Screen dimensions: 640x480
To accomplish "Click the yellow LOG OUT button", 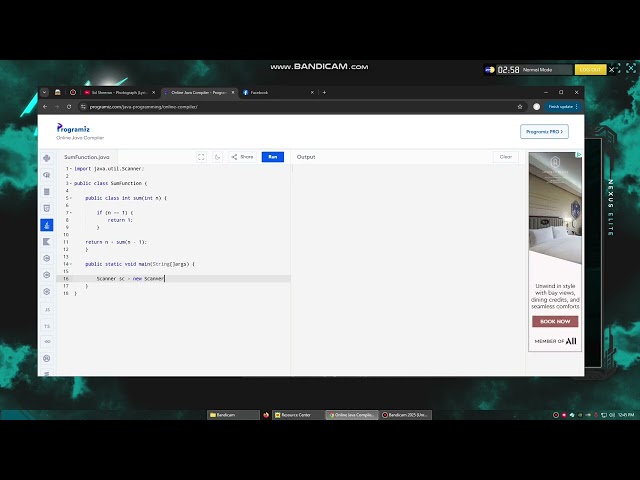I will coord(590,70).
